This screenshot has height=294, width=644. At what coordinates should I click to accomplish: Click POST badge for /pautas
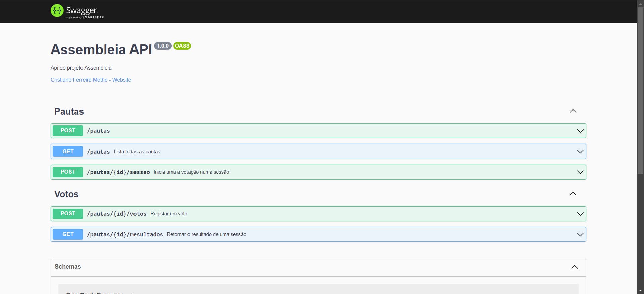[68, 131]
